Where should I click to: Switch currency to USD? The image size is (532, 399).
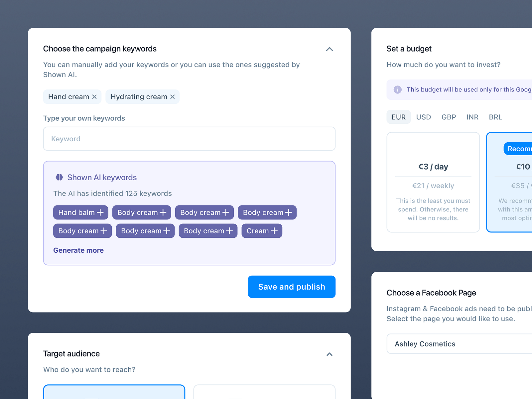pos(423,117)
